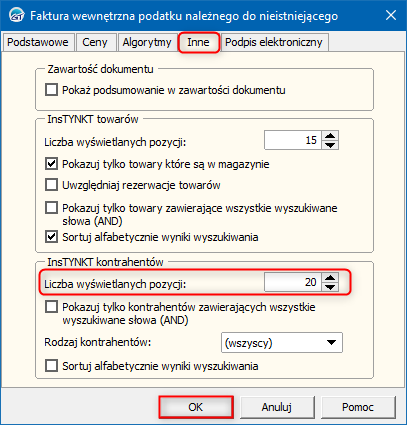
Task: Decrease InsTYNKT towarów displayed positions count
Action: [330, 145]
